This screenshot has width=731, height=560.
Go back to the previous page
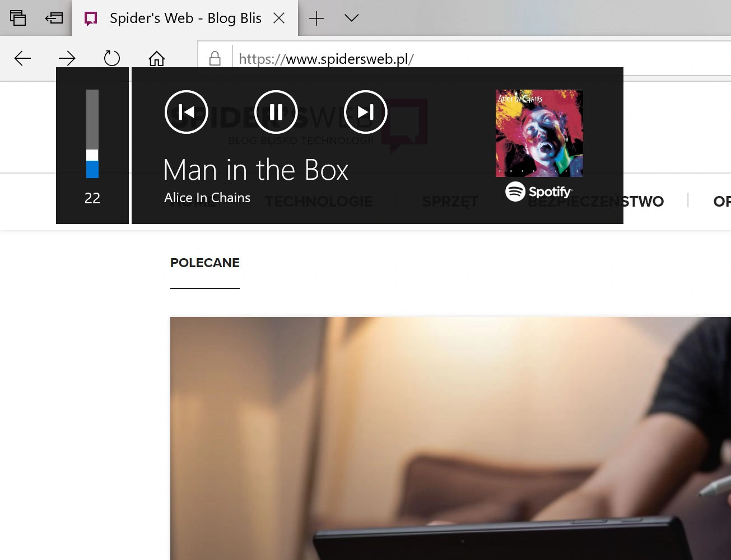pos(22,58)
